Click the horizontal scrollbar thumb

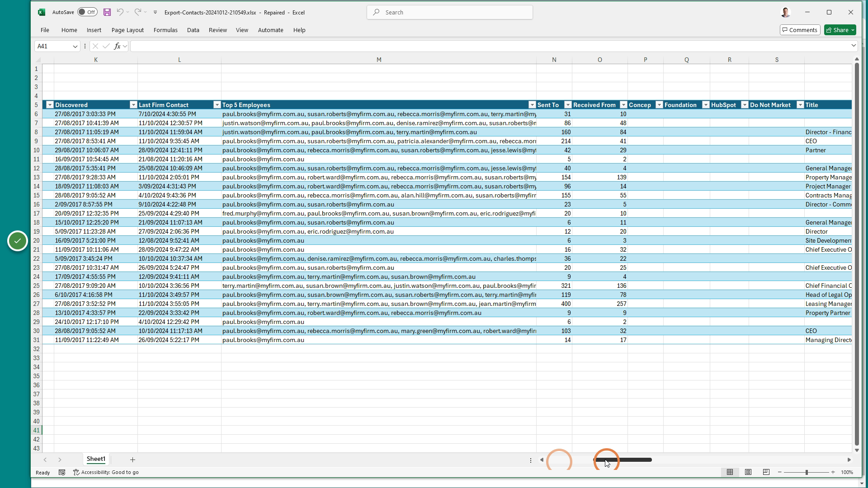[623, 460]
